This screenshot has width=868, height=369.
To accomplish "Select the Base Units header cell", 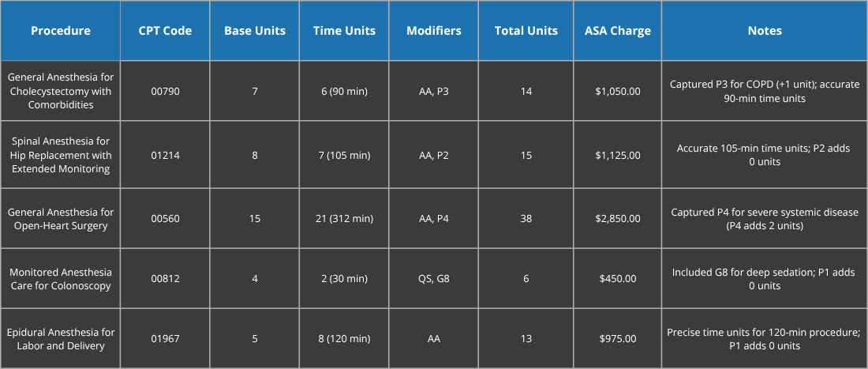I will 255,31.
